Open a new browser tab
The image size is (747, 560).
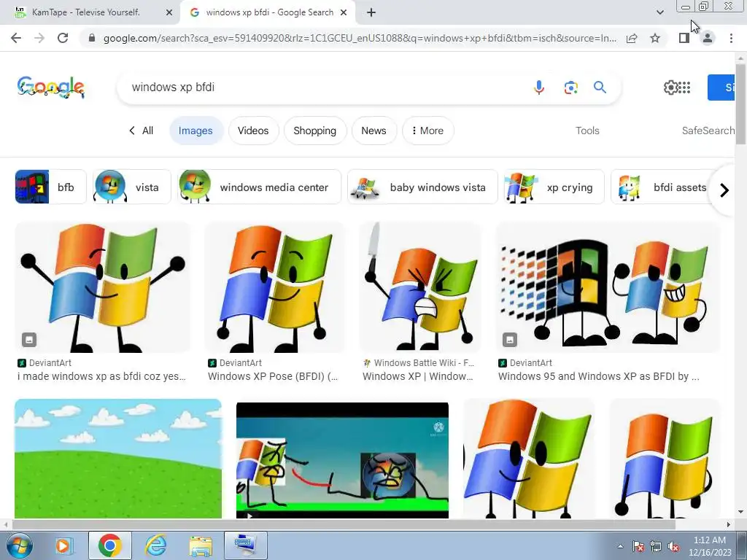point(371,12)
